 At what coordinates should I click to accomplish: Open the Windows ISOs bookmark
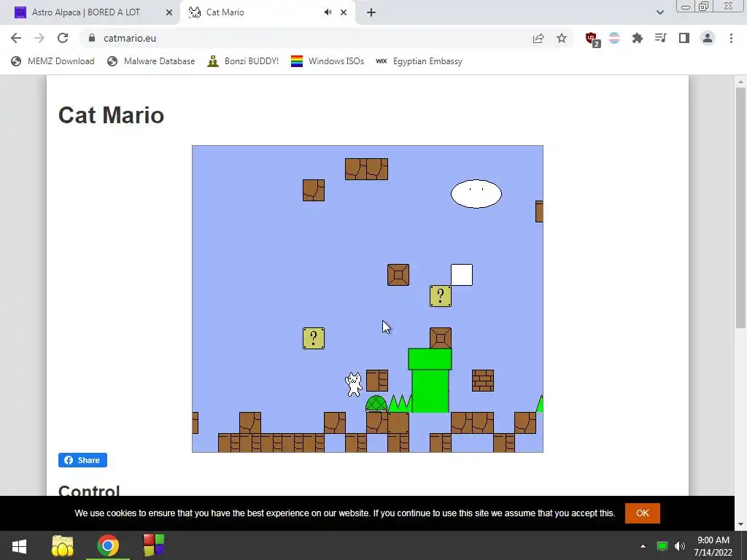328,61
